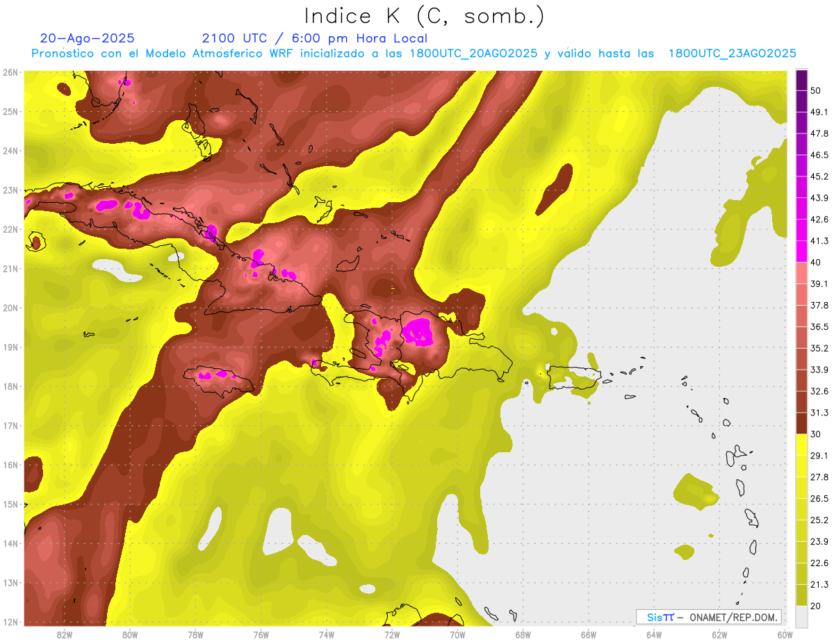The width and height of the screenshot is (834, 644).
Task: Click longitude axis label "82W"
Action: (x=64, y=634)
